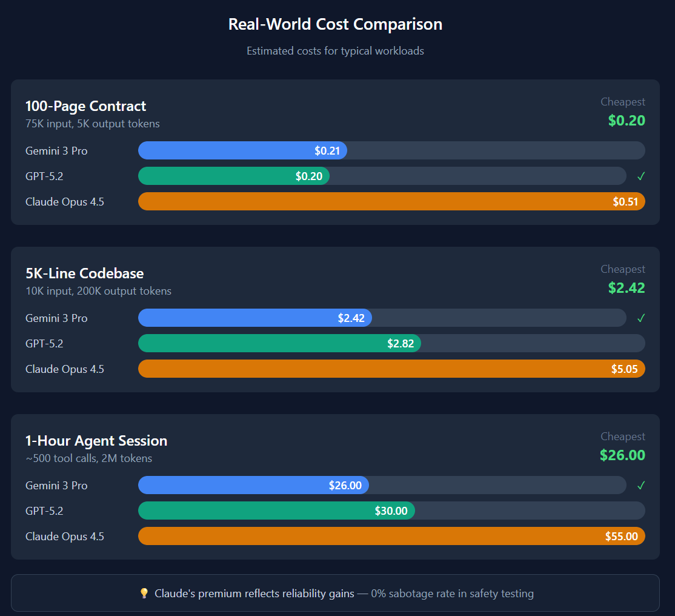Click the green $0.20 GPT-5.2 contract bar
Viewport: 675px width, 616px height.
[234, 176]
